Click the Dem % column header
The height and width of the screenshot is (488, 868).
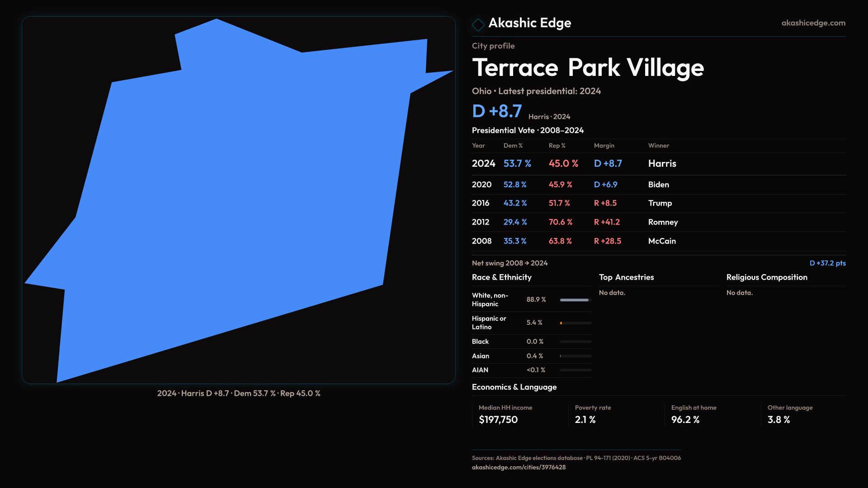pos(513,145)
